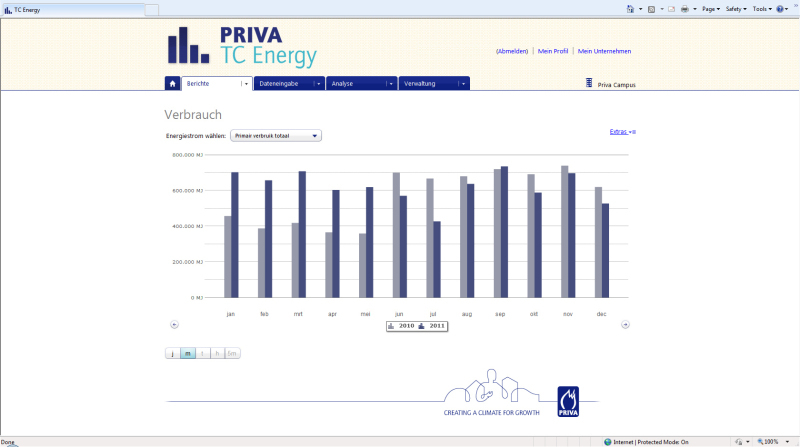800x447 pixels.
Task: Click the browser Help question mark icon
Action: click(x=780, y=9)
